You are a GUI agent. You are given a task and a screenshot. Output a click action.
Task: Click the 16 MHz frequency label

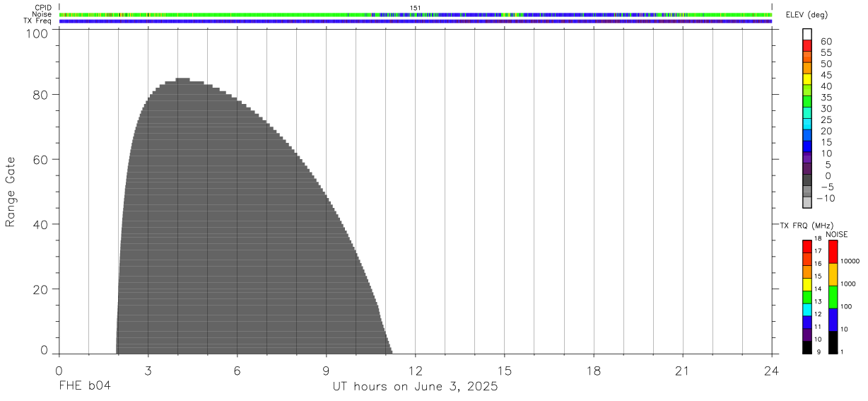tap(818, 264)
